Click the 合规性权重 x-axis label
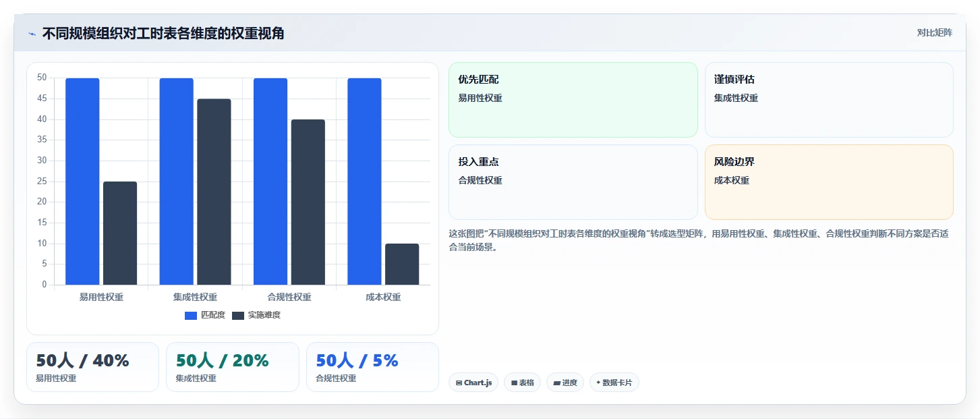 click(x=289, y=297)
